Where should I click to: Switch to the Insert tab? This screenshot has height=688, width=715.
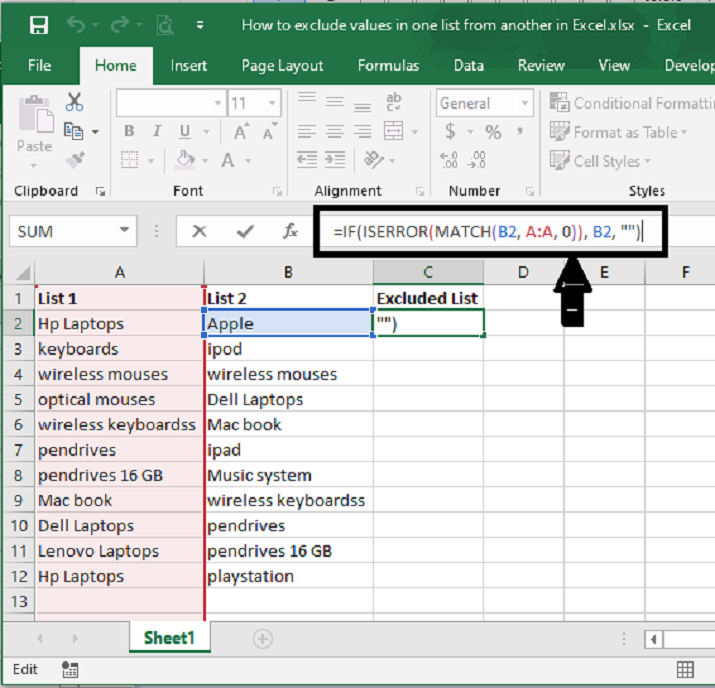[189, 66]
